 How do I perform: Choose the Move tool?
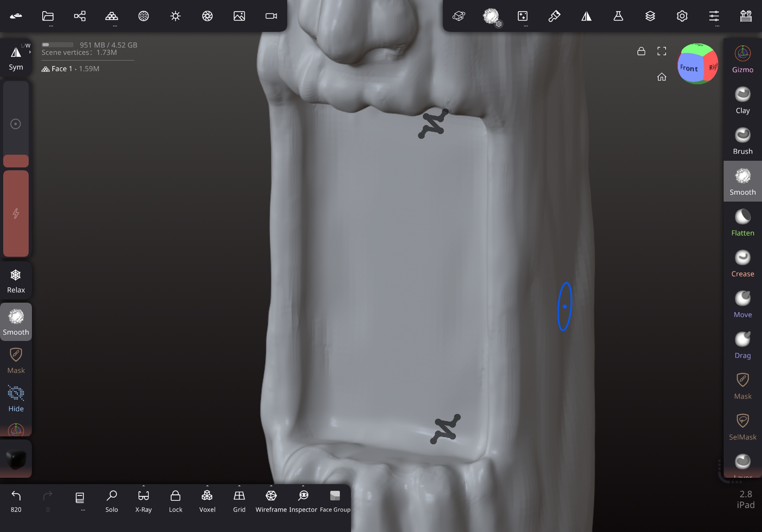click(x=742, y=304)
